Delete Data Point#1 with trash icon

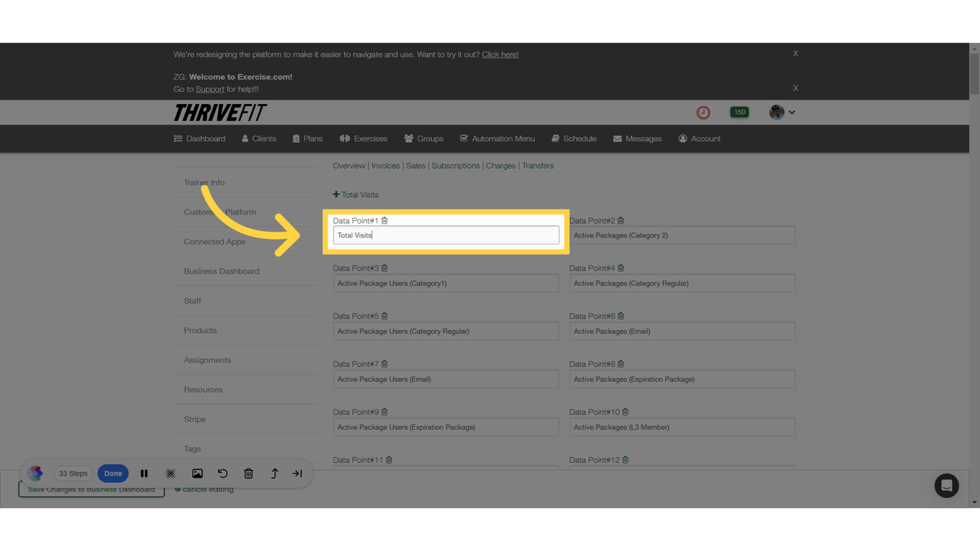tap(385, 220)
